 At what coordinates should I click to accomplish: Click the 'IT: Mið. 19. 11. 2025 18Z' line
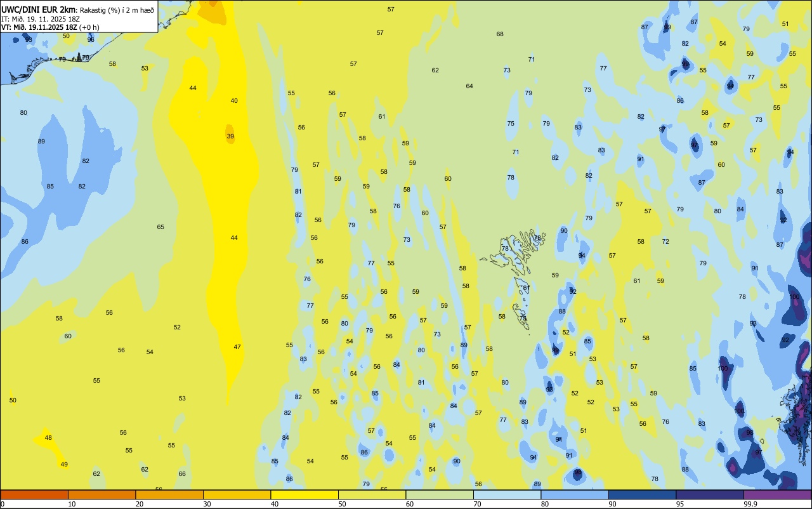click(40, 18)
